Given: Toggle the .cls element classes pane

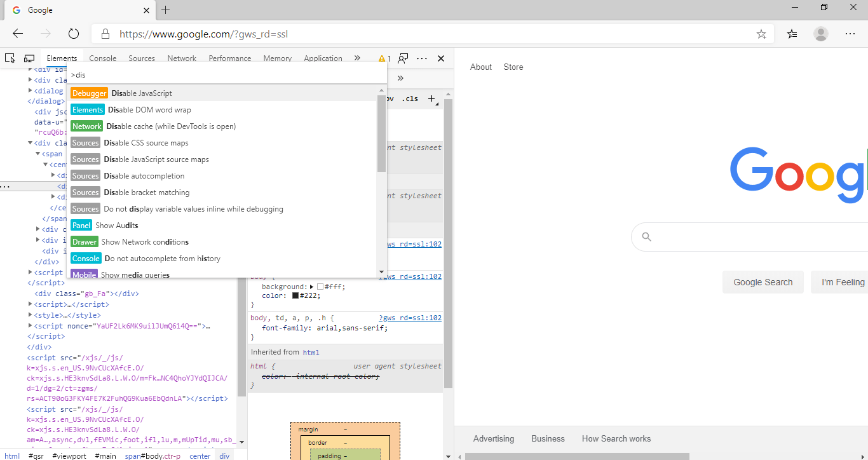Looking at the screenshot, I should coord(410,98).
